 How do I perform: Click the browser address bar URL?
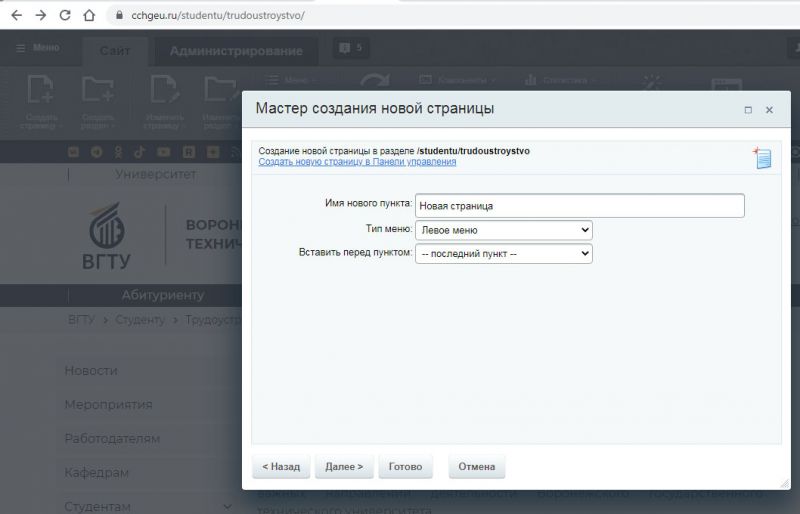pos(218,16)
